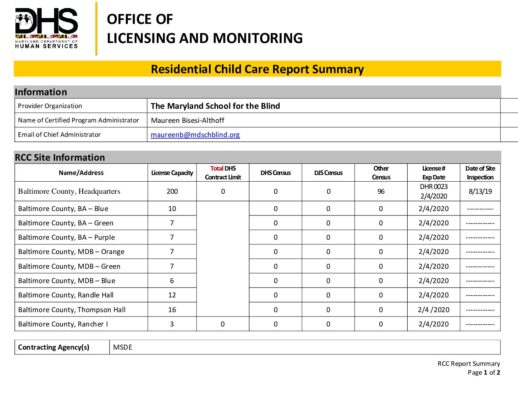Click capacity value 3 for Rancher I

[172, 324]
